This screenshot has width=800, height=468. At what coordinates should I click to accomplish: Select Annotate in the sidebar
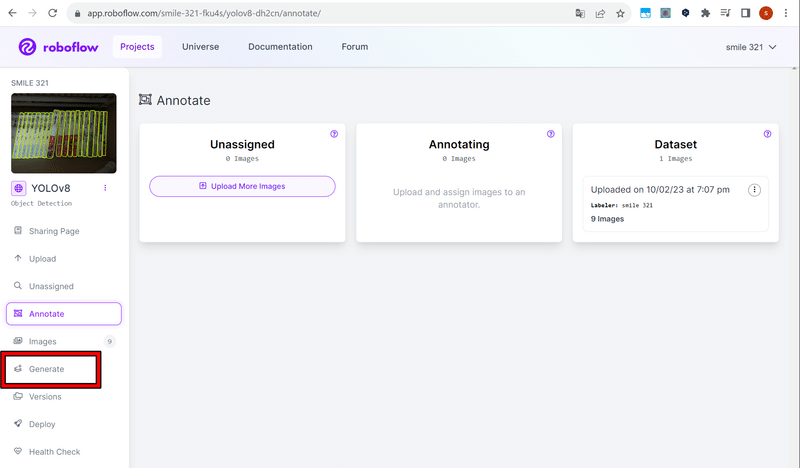pos(64,314)
